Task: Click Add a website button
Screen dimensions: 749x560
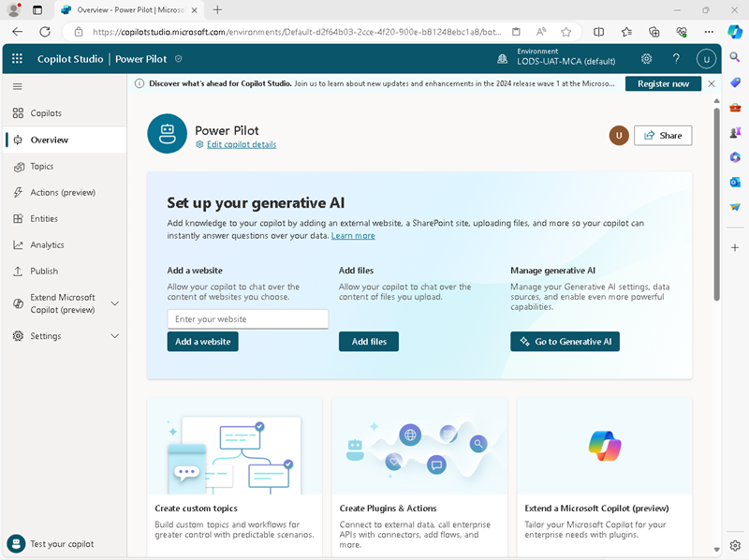Action: pos(202,342)
